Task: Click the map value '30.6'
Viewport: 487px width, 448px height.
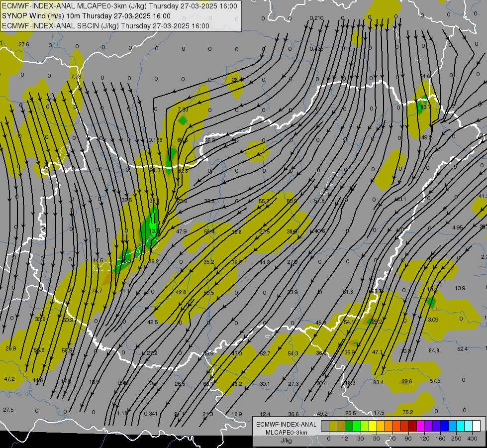Action: point(40,319)
